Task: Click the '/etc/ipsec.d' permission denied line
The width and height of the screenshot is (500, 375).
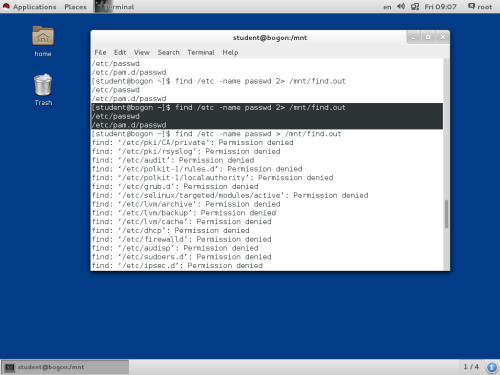Action: [177, 266]
